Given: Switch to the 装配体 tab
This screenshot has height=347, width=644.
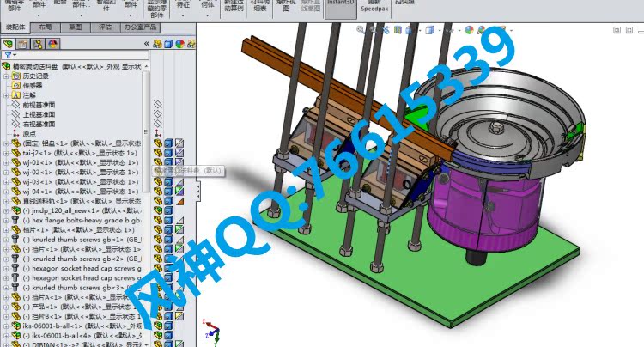Looking at the screenshot, I should [15, 27].
